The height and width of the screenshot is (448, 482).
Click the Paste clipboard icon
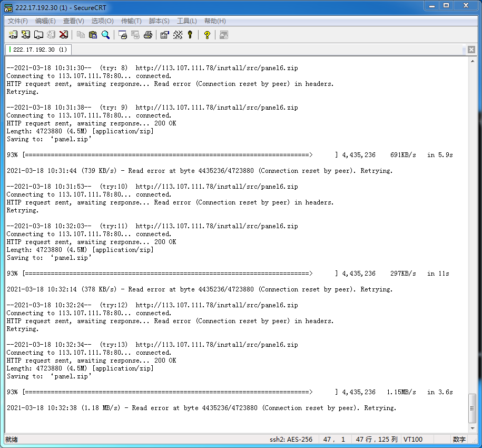(93, 35)
